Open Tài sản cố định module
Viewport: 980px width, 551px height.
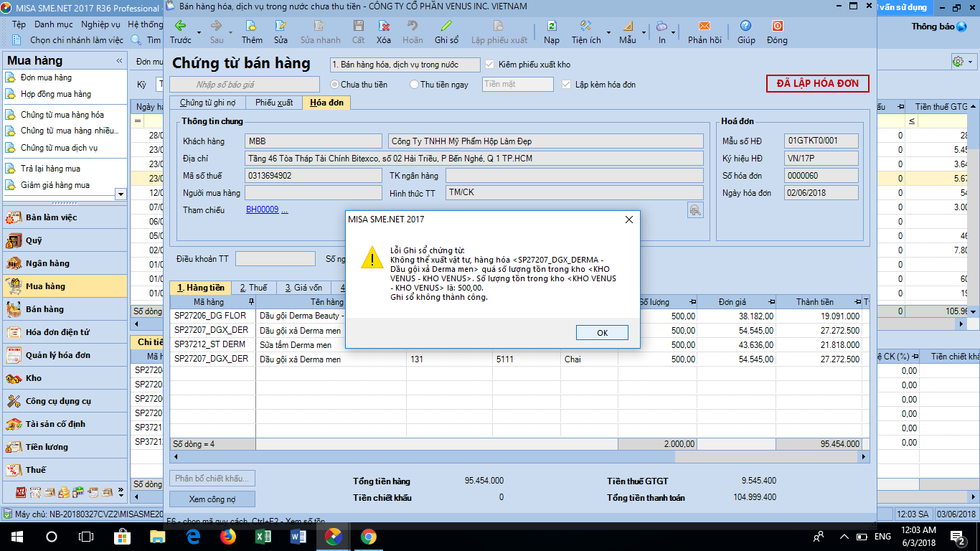[x=65, y=424]
